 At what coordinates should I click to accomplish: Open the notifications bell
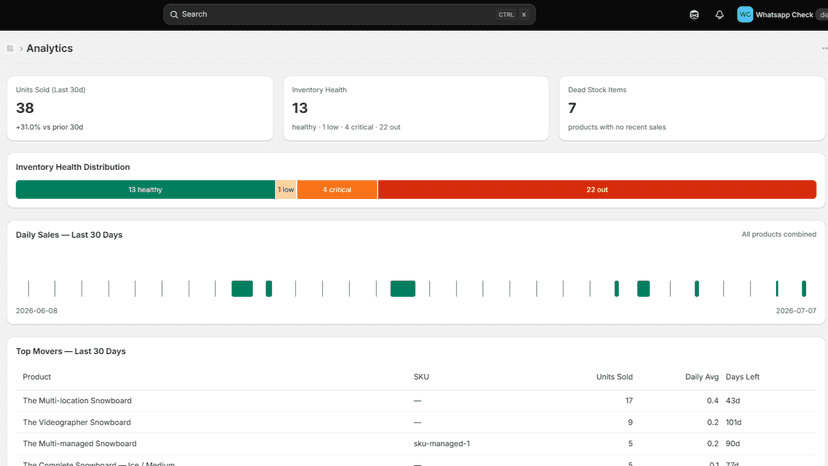[x=719, y=15]
